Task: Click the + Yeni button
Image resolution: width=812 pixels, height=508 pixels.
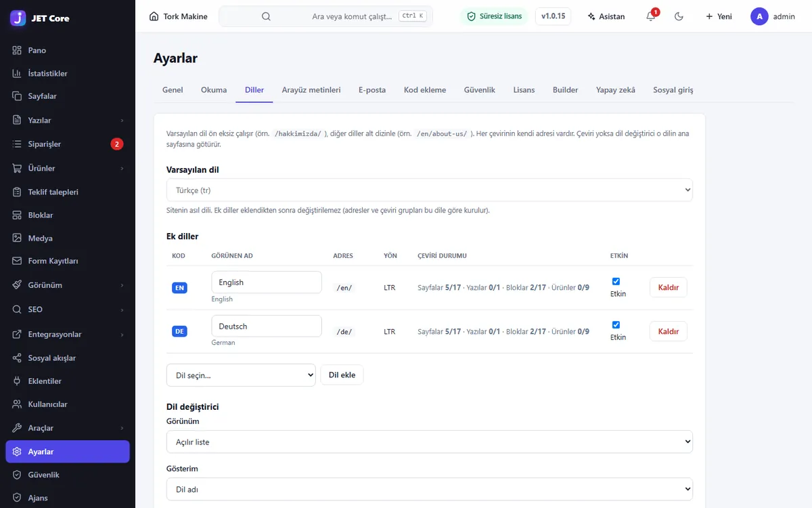Action: coord(719,16)
